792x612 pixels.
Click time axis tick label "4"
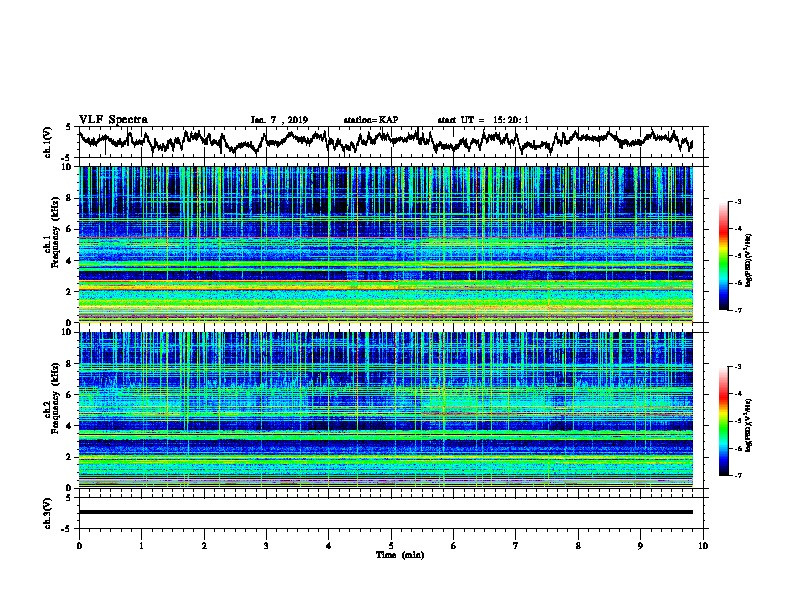(329, 545)
